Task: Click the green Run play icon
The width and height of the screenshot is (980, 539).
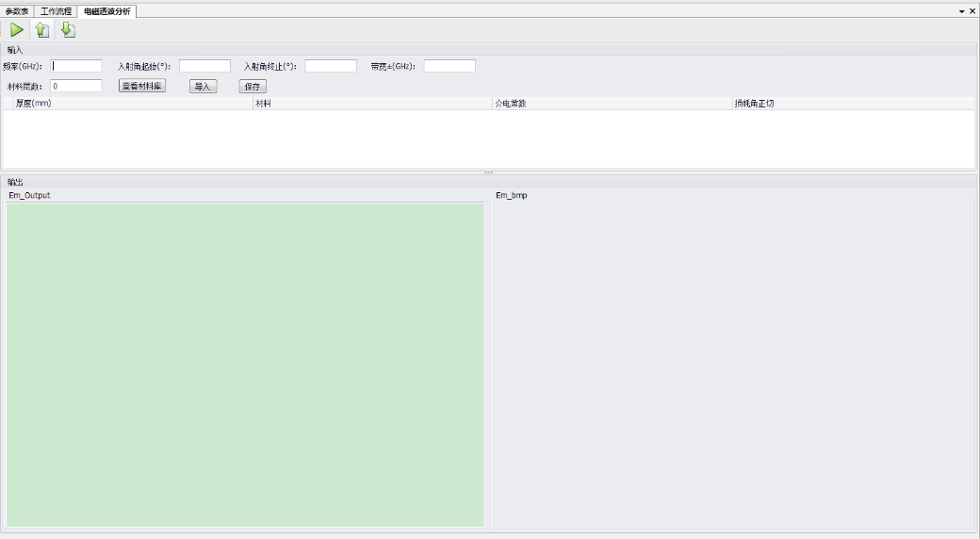Action: point(17,30)
